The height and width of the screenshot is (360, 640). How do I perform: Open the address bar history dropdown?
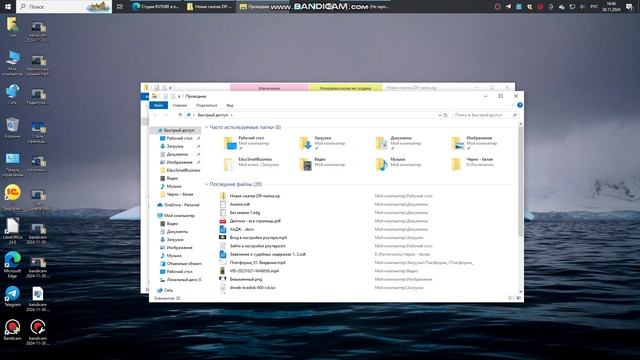(440, 115)
